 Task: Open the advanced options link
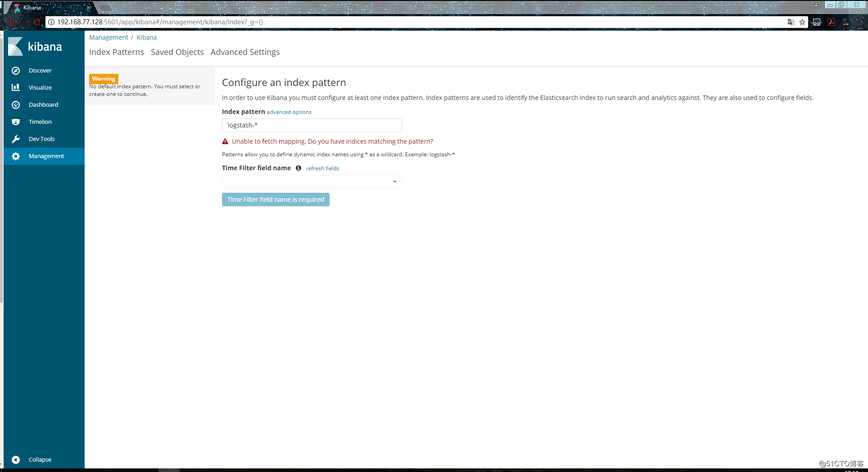(x=289, y=112)
